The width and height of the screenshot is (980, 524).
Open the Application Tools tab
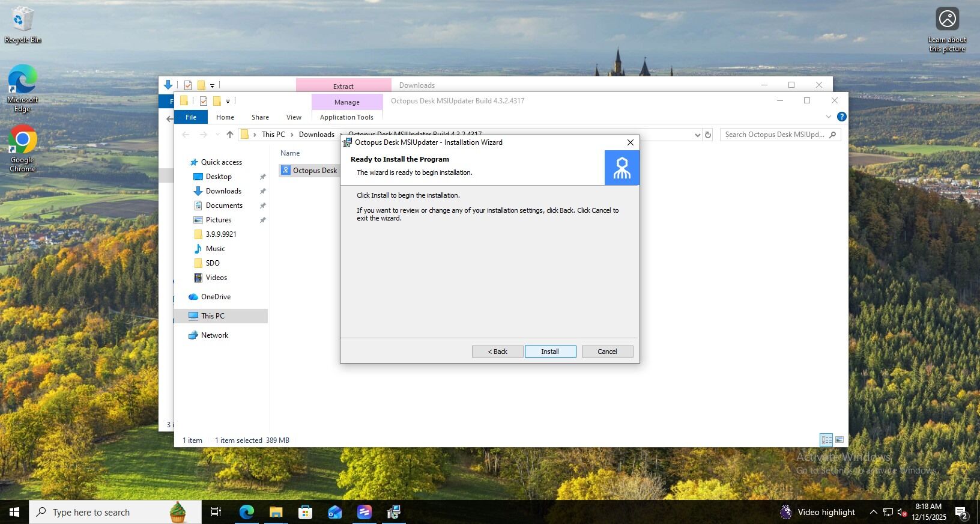[x=346, y=117]
